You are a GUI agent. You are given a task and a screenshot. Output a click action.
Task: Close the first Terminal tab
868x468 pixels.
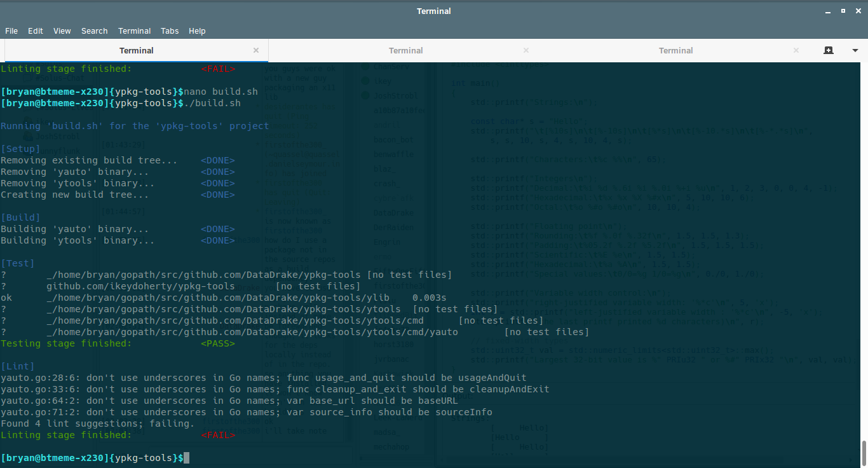(256, 50)
